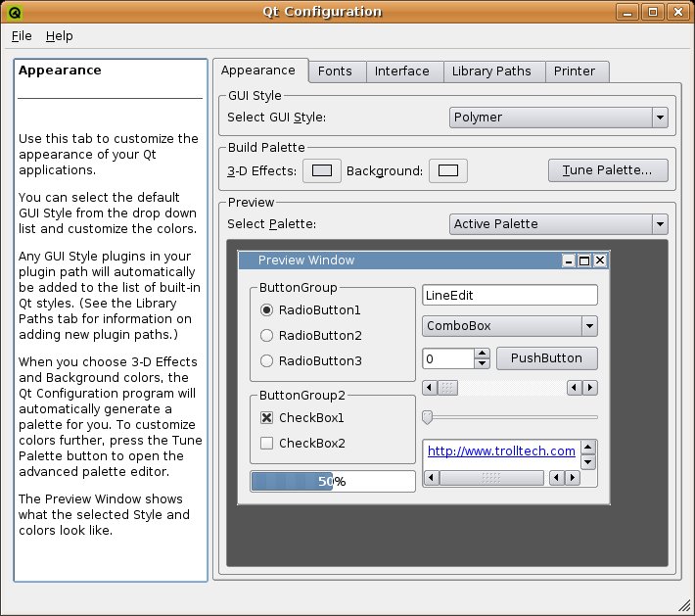Click the spin box up arrow
Viewport: 695px width, 616px height.
tap(482, 354)
